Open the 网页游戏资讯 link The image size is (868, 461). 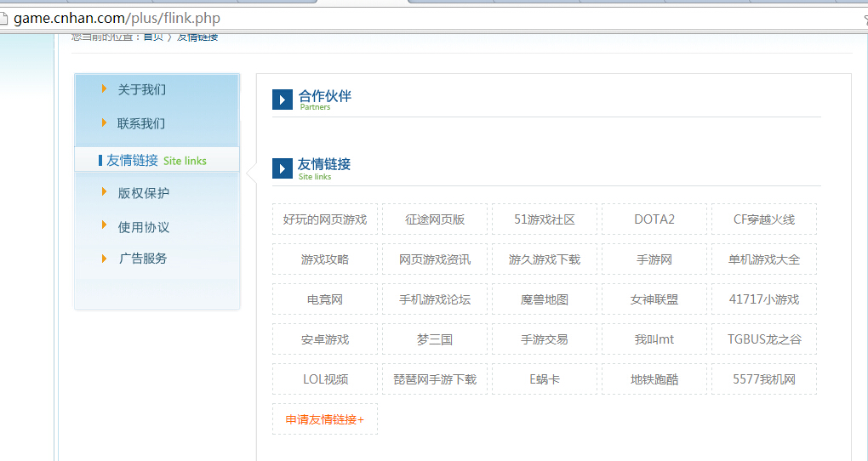tap(435, 259)
